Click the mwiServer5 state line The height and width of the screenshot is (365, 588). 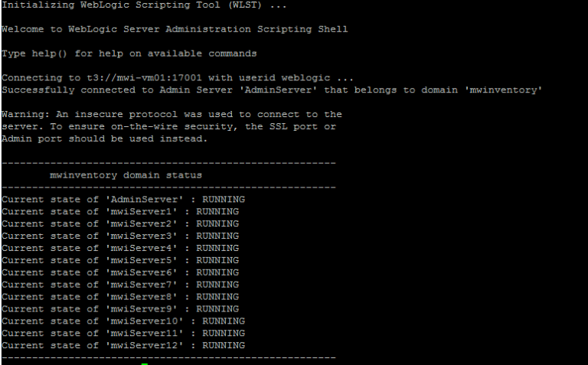click(x=120, y=260)
